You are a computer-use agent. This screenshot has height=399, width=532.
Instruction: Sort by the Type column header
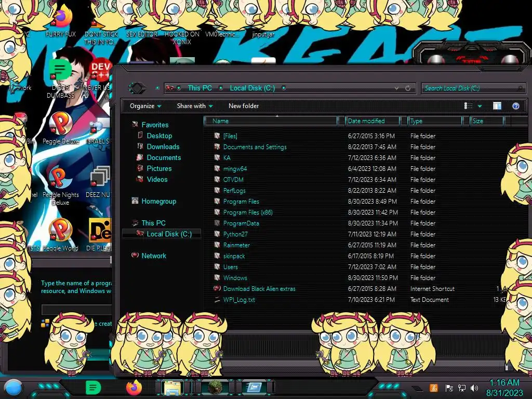(435, 121)
